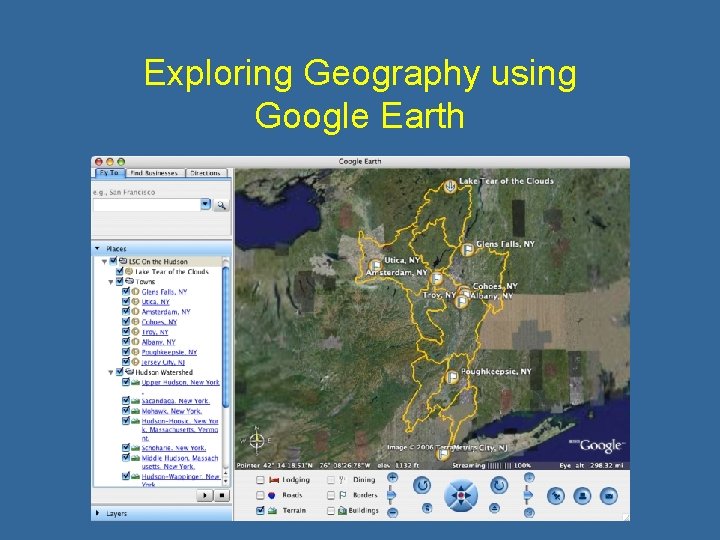Open the search history dropdown arrow
The width and height of the screenshot is (720, 540).
coord(205,204)
